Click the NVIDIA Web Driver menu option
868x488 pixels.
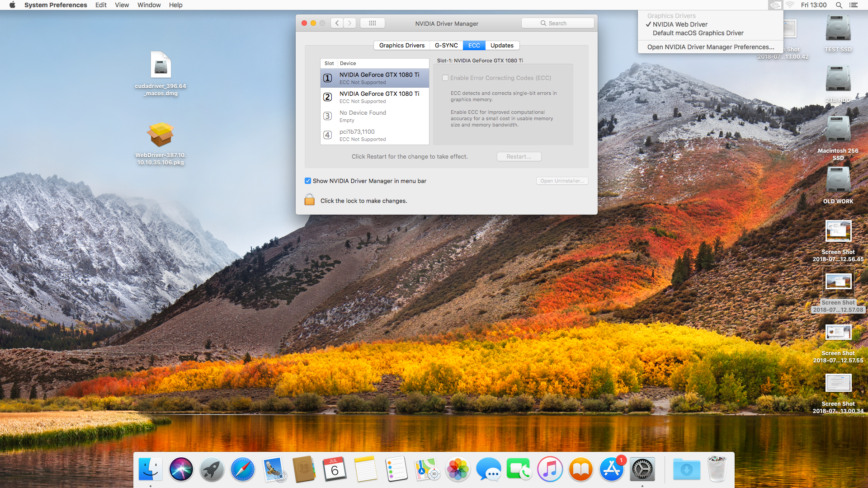click(x=679, y=24)
